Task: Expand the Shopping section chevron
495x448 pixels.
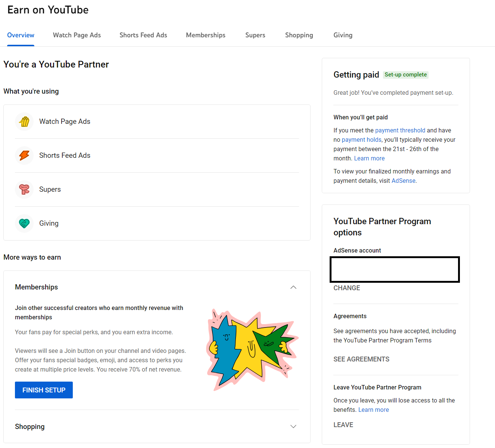Action: tap(293, 426)
